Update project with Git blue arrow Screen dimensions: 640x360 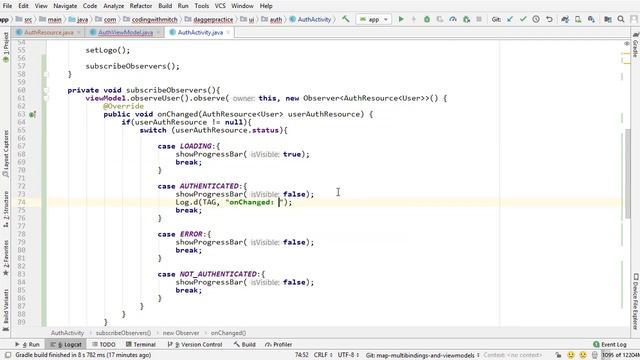click(x=510, y=19)
